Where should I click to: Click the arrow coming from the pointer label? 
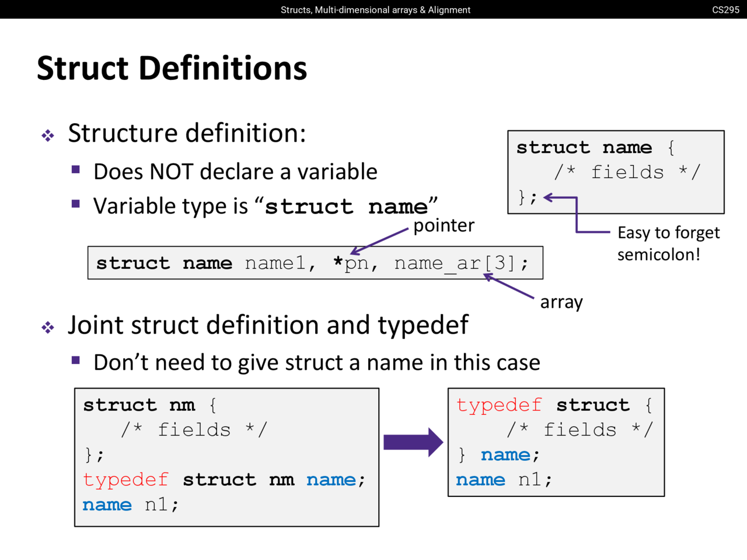[x=379, y=241]
